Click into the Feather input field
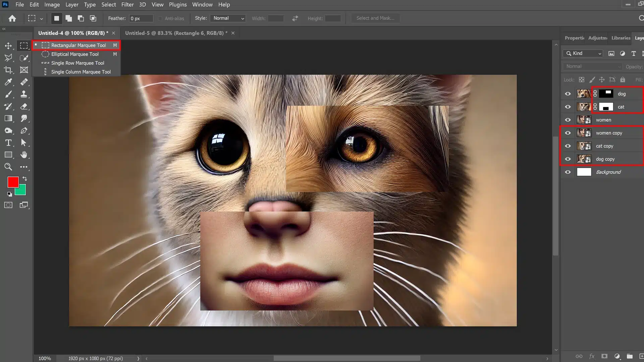644x362 pixels. (x=141, y=18)
